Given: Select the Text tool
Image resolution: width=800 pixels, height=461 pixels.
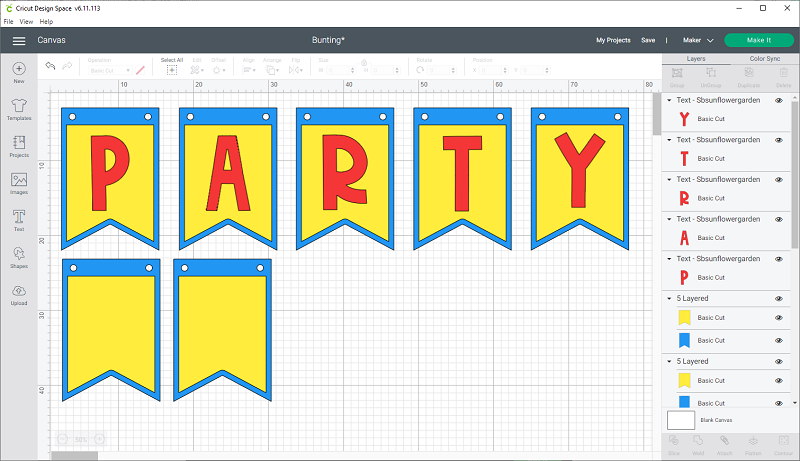Looking at the screenshot, I should click(x=18, y=219).
